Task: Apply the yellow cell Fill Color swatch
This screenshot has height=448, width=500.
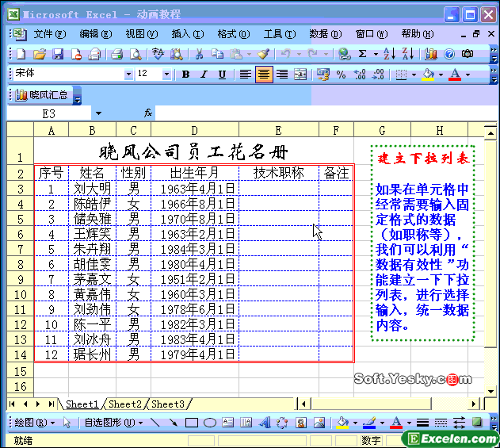Action: [428, 75]
